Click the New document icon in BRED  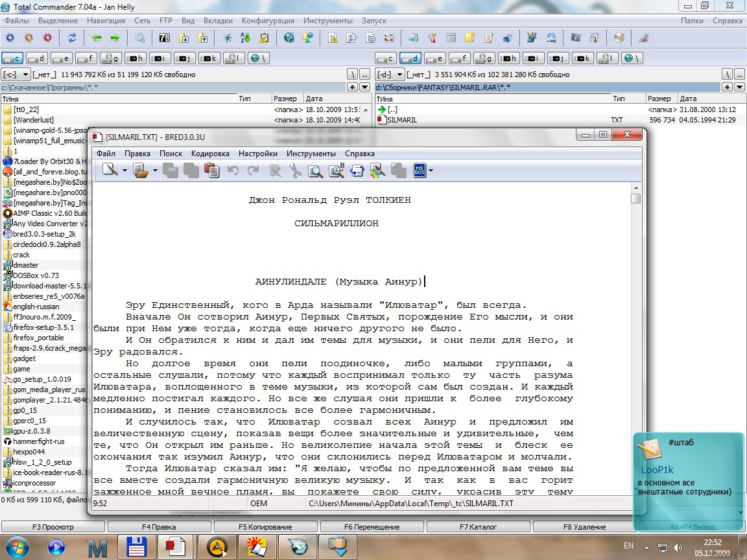(x=110, y=170)
